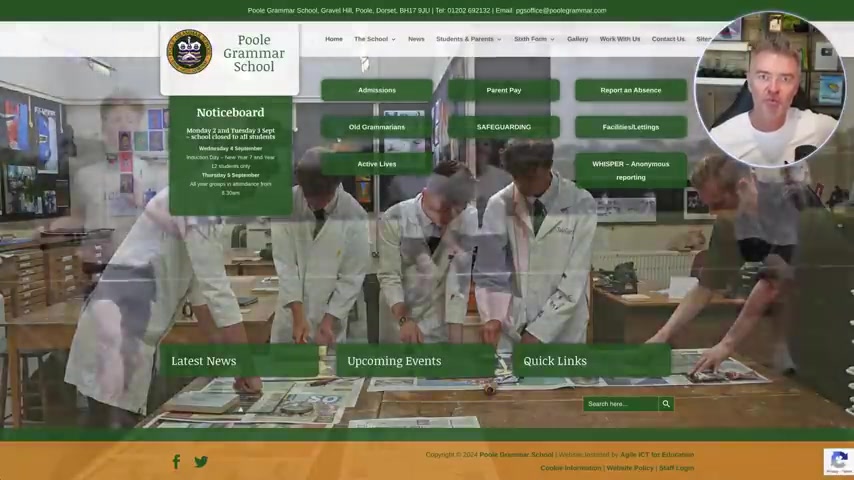This screenshot has height=480, width=854.
Task: Click the Report an Absence button
Action: tap(631, 90)
